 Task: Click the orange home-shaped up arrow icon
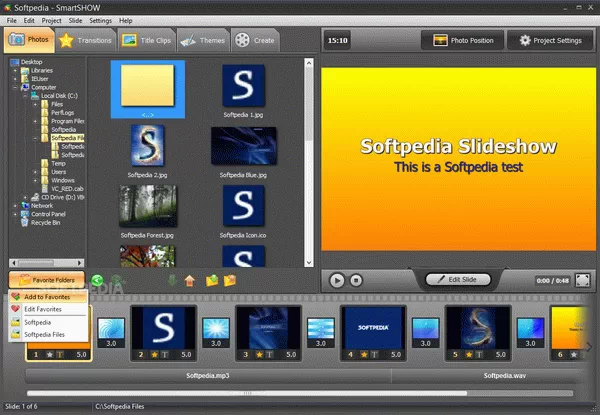[190, 281]
